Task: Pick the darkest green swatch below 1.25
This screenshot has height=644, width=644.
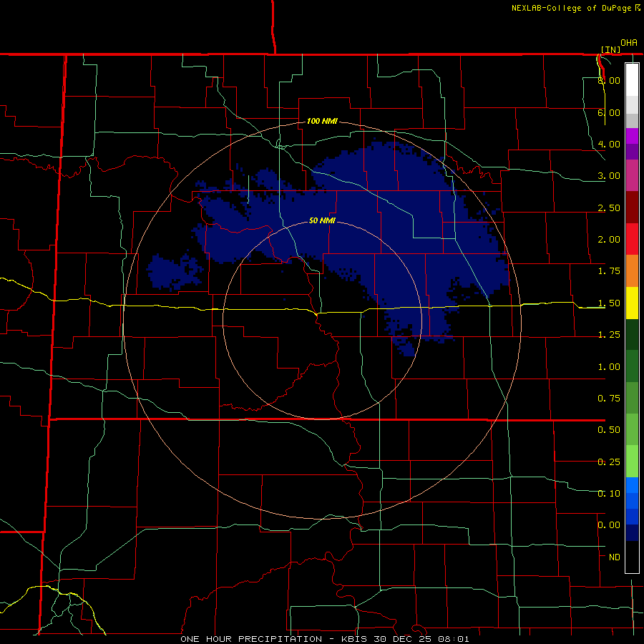Action: 632,334
